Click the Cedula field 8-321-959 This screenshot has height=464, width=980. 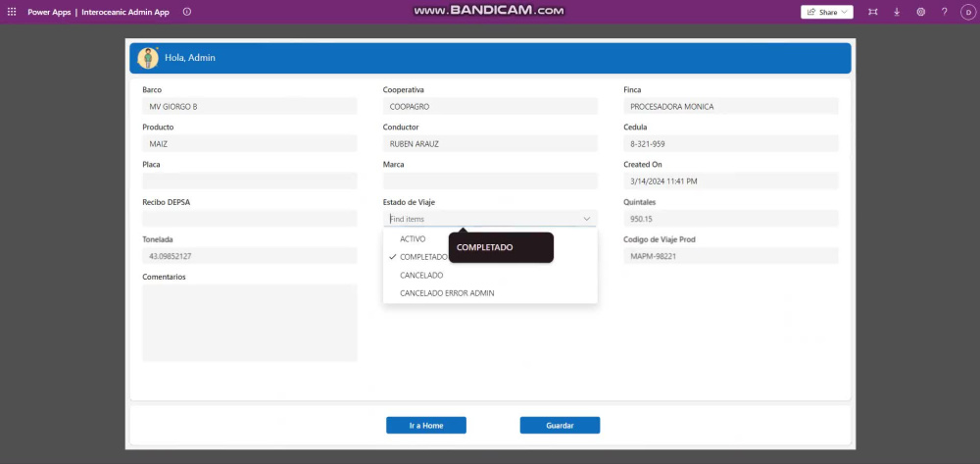click(x=731, y=144)
